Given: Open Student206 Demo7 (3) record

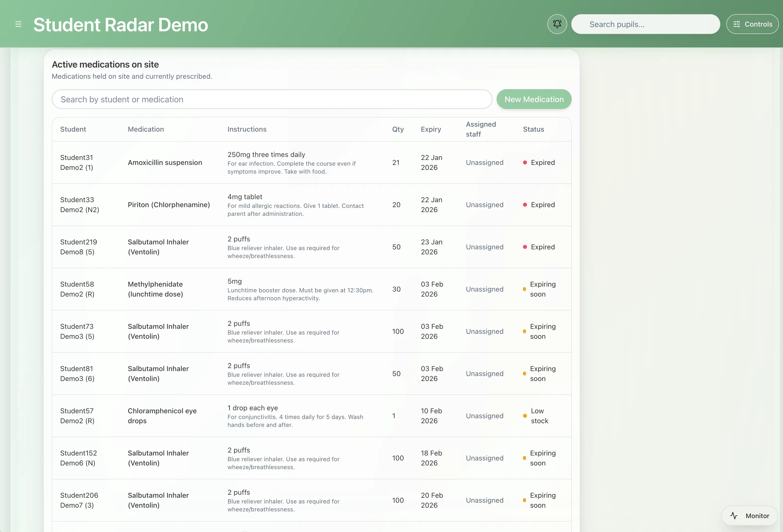Looking at the screenshot, I should click(x=79, y=500).
